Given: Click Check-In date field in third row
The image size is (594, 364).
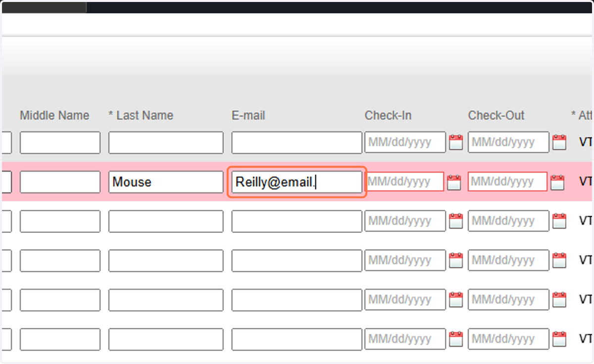Looking at the screenshot, I should [x=405, y=221].
